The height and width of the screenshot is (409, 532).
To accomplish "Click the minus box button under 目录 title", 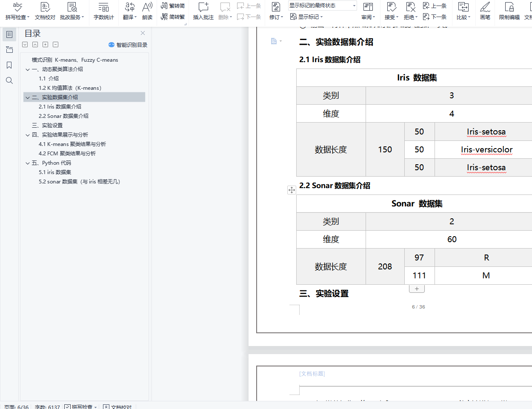I will tap(55, 45).
